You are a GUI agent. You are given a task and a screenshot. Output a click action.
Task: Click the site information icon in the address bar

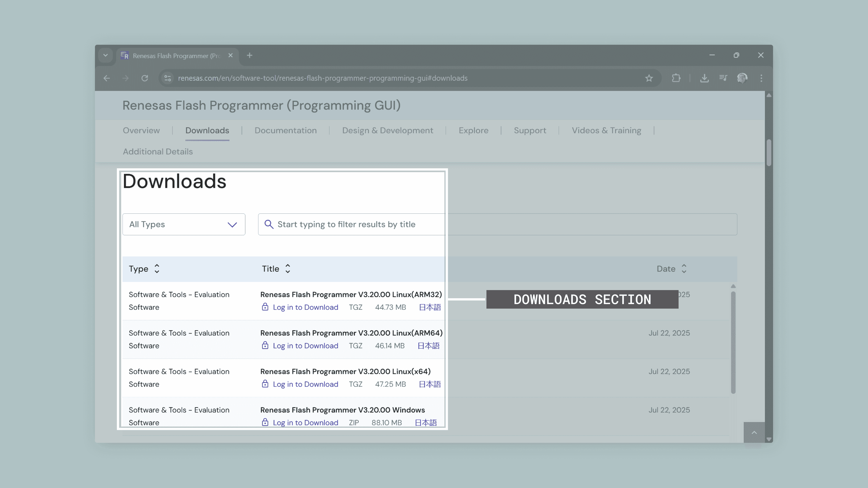click(x=168, y=78)
